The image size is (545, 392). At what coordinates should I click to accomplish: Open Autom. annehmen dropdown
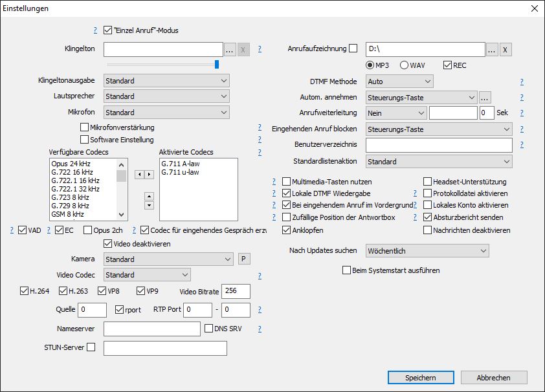pyautogui.click(x=421, y=98)
